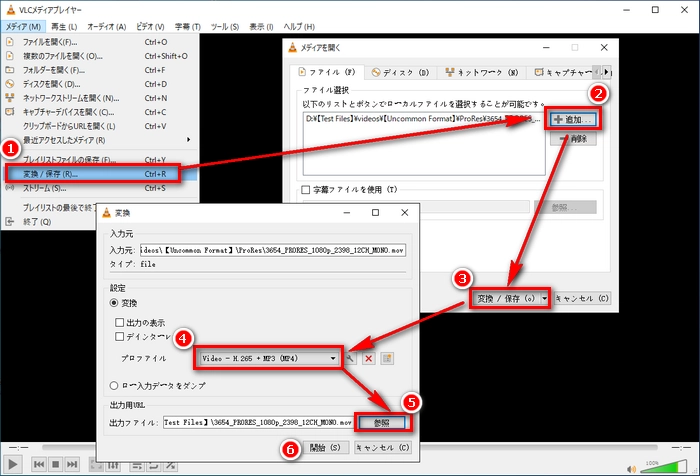Click the Next track button
This screenshot has height=476, width=700.
72,464
